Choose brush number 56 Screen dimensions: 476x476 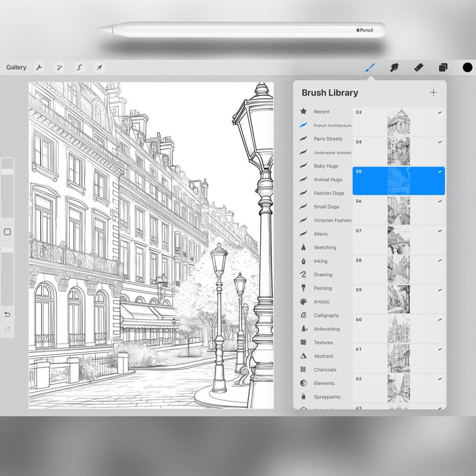(399, 210)
